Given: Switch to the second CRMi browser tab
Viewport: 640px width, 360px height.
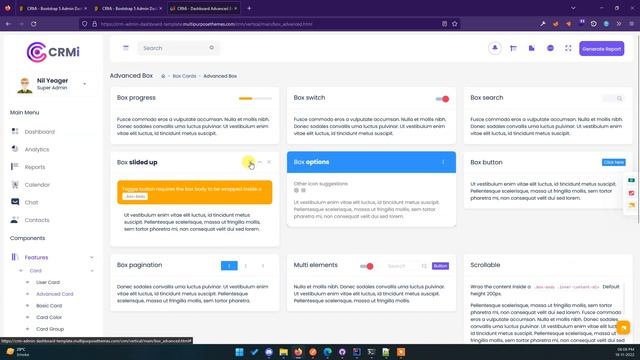Looking at the screenshot, I should [x=128, y=8].
